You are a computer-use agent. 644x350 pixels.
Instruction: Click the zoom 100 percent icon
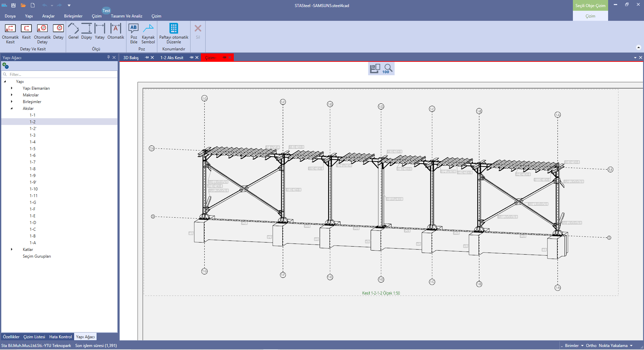[388, 69]
